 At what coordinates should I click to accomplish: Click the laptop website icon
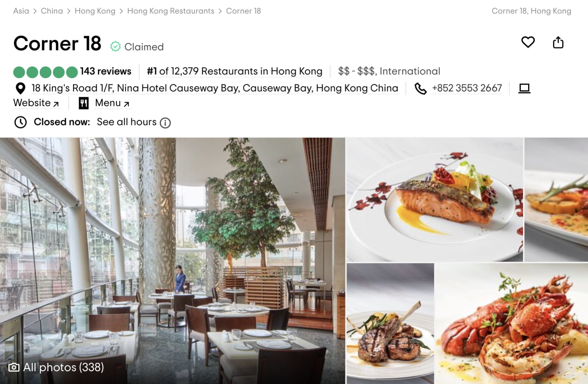(524, 89)
